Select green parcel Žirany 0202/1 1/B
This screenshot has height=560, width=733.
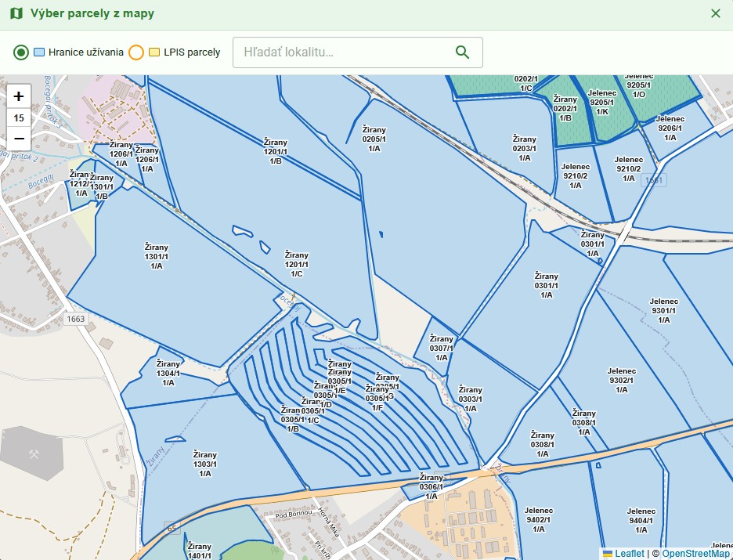click(x=565, y=108)
